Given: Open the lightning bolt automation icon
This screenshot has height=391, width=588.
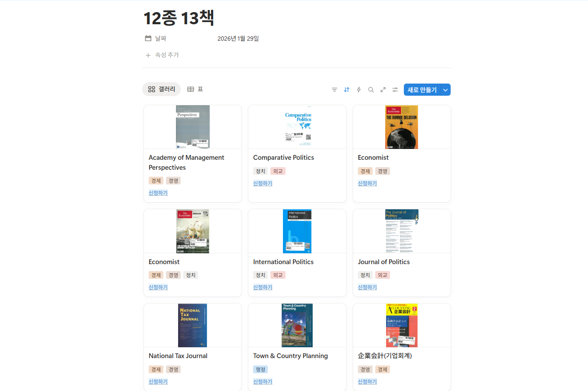Looking at the screenshot, I should (359, 90).
